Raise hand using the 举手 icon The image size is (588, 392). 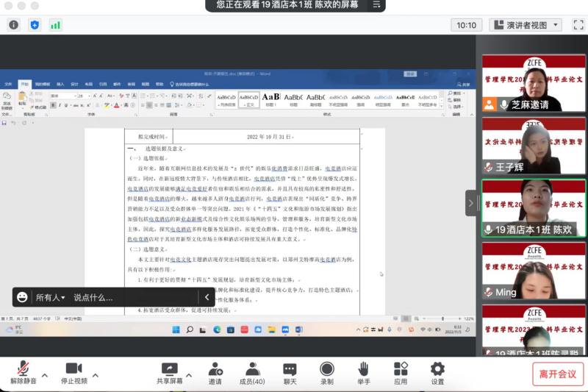pos(364,373)
